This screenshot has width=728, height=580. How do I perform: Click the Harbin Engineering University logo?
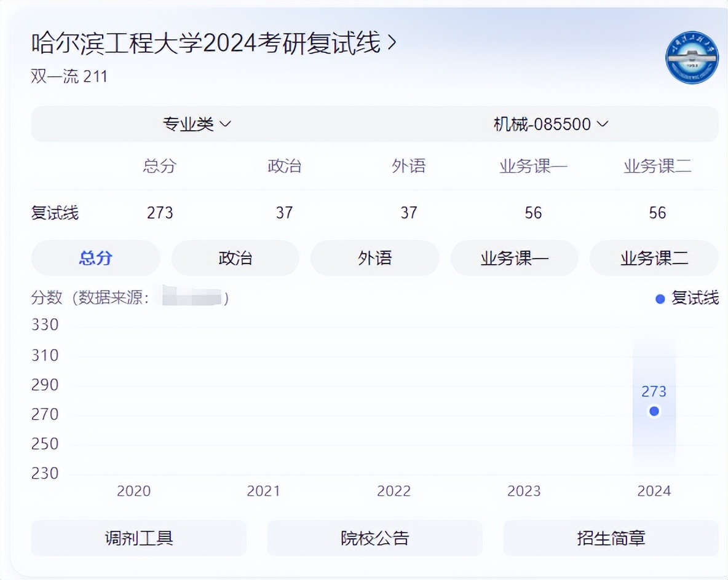tap(692, 58)
